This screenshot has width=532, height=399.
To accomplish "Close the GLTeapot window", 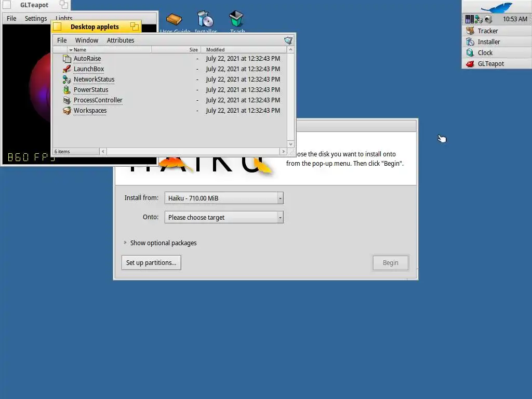I will pyautogui.click(x=6, y=5).
